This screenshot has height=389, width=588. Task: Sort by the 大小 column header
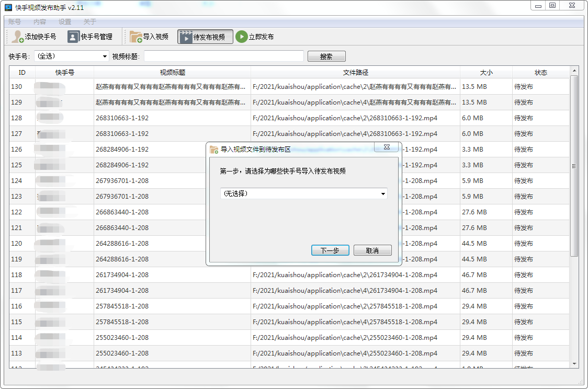[487, 72]
